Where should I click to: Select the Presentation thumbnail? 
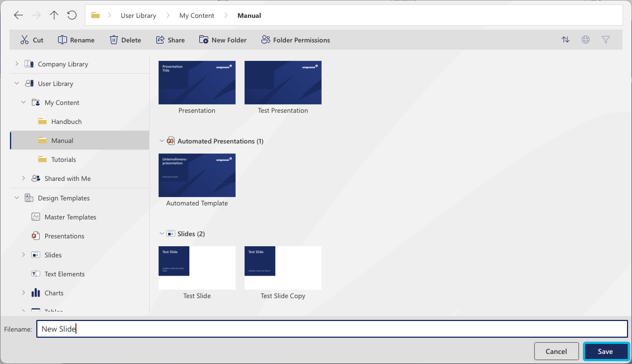click(197, 83)
